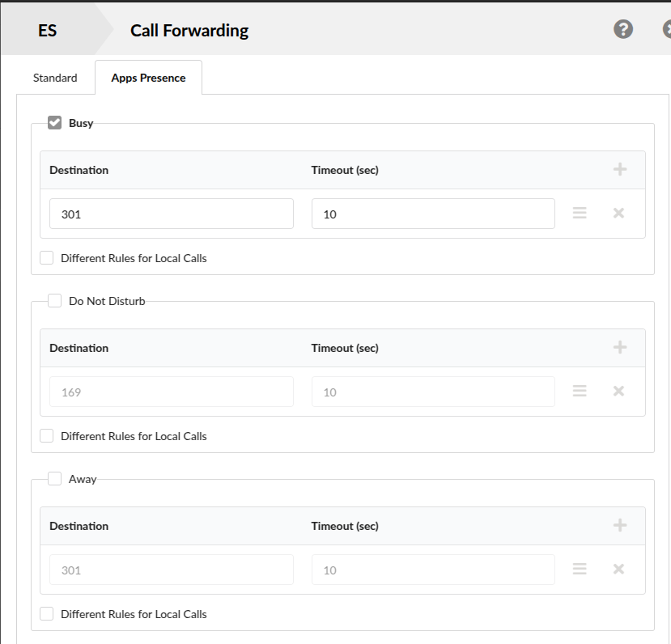
Task: Remove the Busy destination 301 row
Action: pos(618,213)
